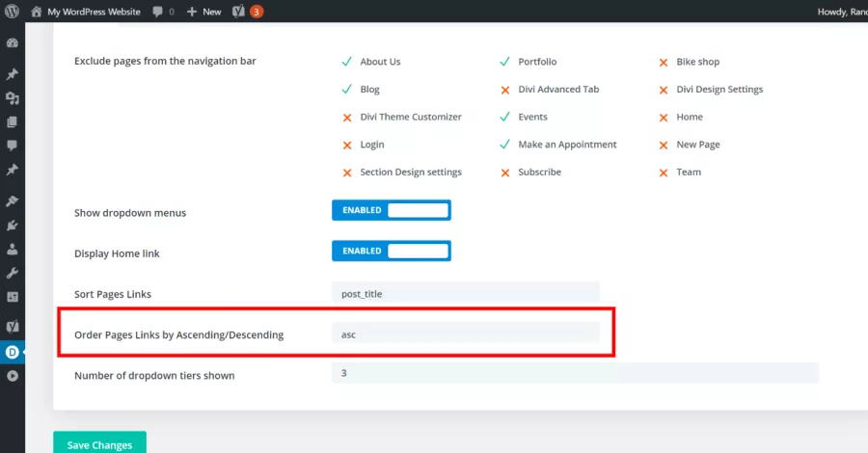The width and height of the screenshot is (868, 453).
Task: Open Howdy user account menu
Action: (842, 12)
